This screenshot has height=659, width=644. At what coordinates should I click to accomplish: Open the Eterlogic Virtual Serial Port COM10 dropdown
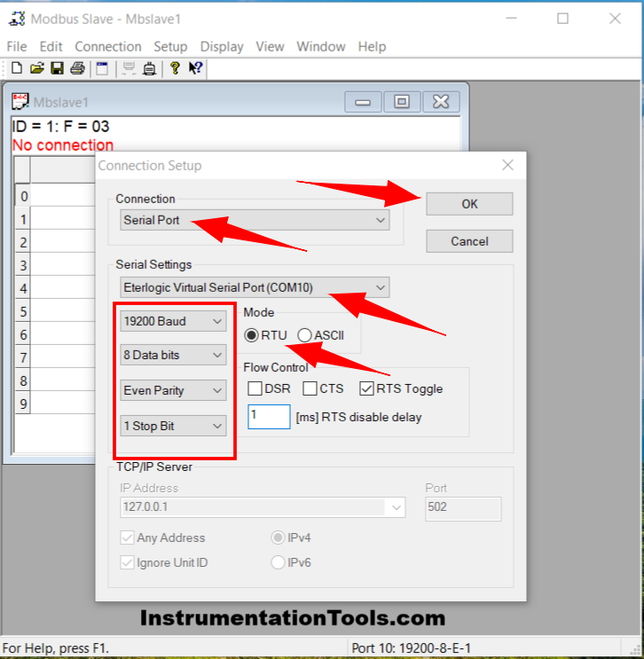point(255,287)
